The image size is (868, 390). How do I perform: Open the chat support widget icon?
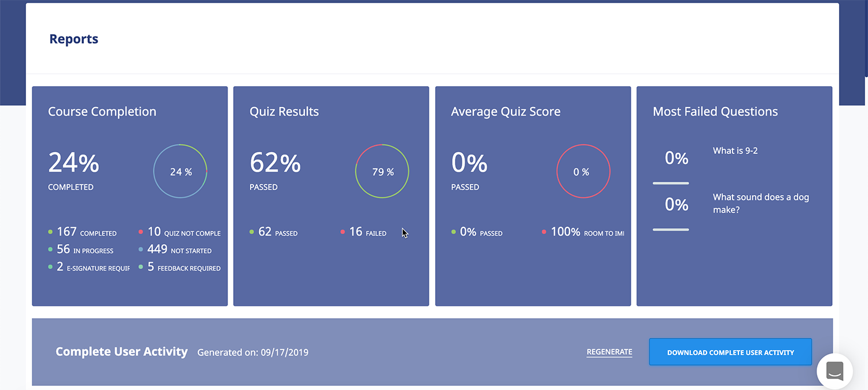834,371
